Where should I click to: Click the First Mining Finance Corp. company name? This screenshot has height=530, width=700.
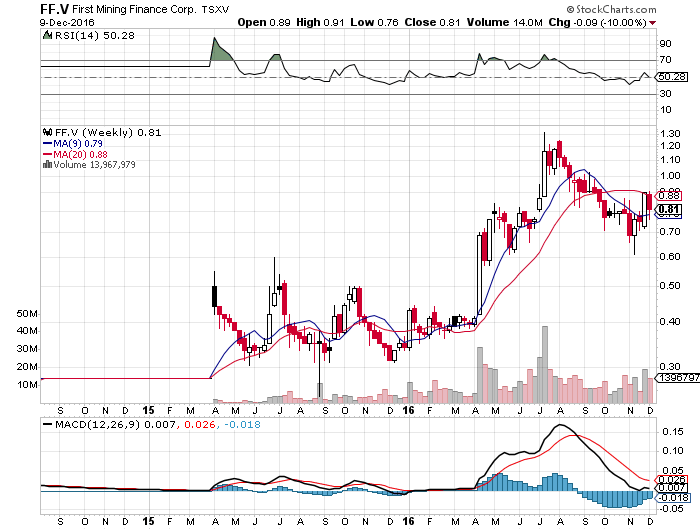point(133,9)
